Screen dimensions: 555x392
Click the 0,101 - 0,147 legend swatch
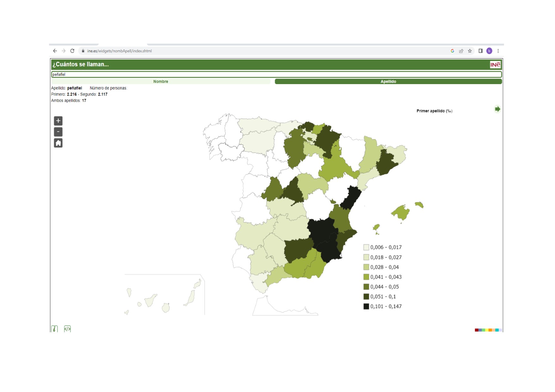tap(366, 306)
